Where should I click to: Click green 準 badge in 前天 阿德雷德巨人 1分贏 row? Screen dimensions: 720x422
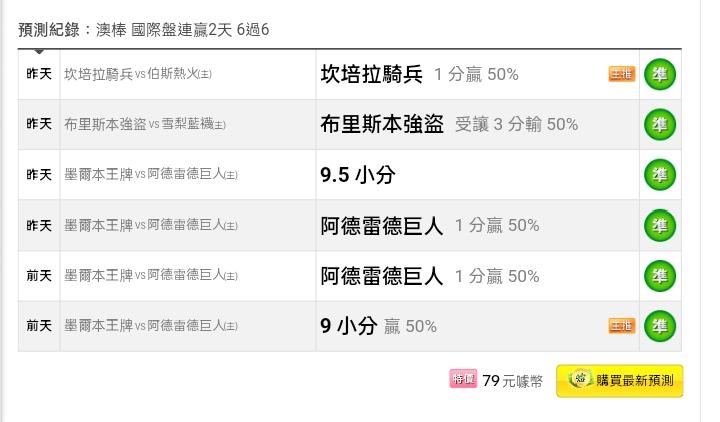click(x=660, y=276)
